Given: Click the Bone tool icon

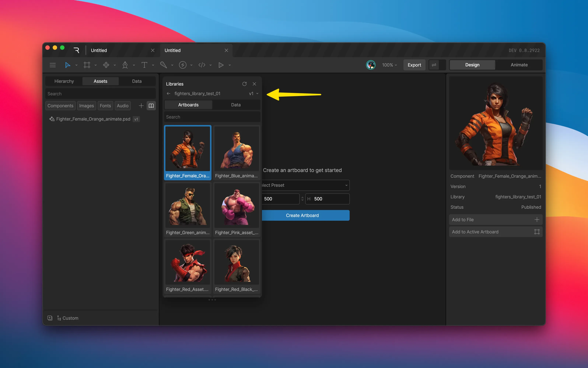Looking at the screenshot, I should (x=163, y=65).
